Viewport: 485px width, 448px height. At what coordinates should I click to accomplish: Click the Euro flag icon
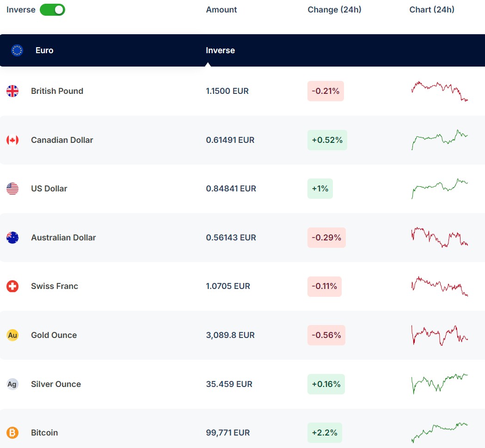[x=17, y=50]
